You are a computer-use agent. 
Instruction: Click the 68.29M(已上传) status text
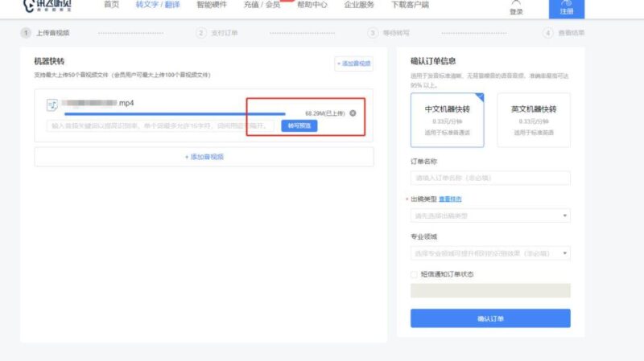[325, 113]
